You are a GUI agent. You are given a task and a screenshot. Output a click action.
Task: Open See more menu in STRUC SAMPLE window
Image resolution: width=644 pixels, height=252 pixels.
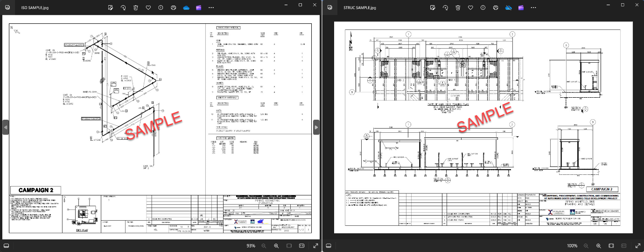[x=533, y=7]
